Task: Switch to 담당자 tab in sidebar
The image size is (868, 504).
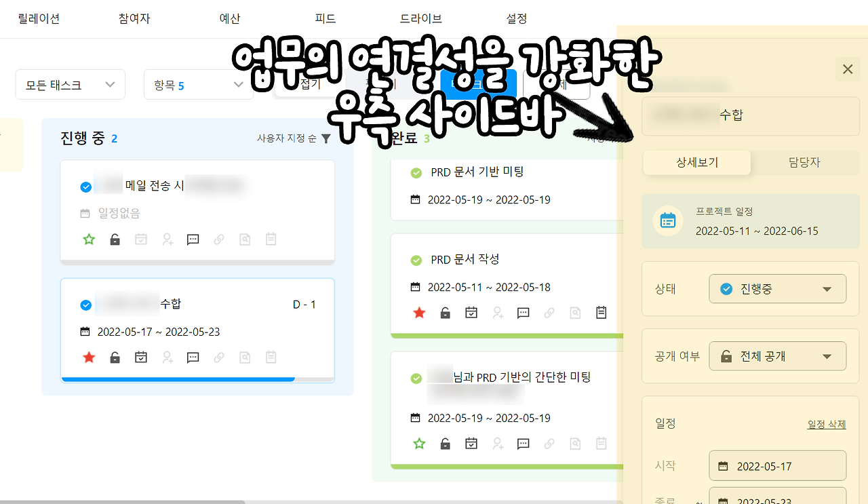Action: [804, 163]
